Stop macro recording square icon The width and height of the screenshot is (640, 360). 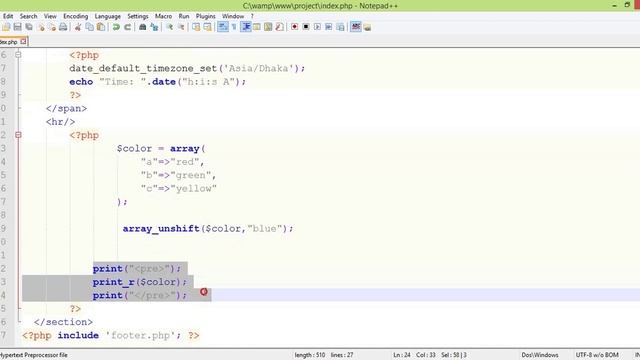point(306,27)
